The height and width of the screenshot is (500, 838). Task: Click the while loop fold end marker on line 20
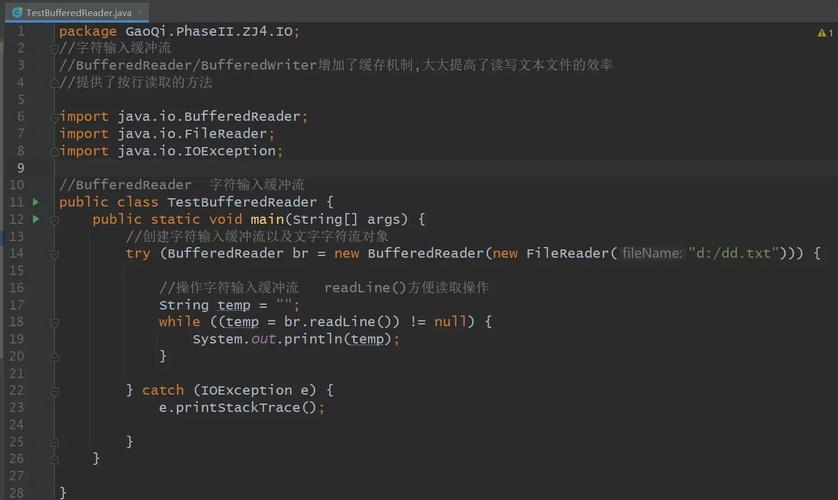pos(54,357)
